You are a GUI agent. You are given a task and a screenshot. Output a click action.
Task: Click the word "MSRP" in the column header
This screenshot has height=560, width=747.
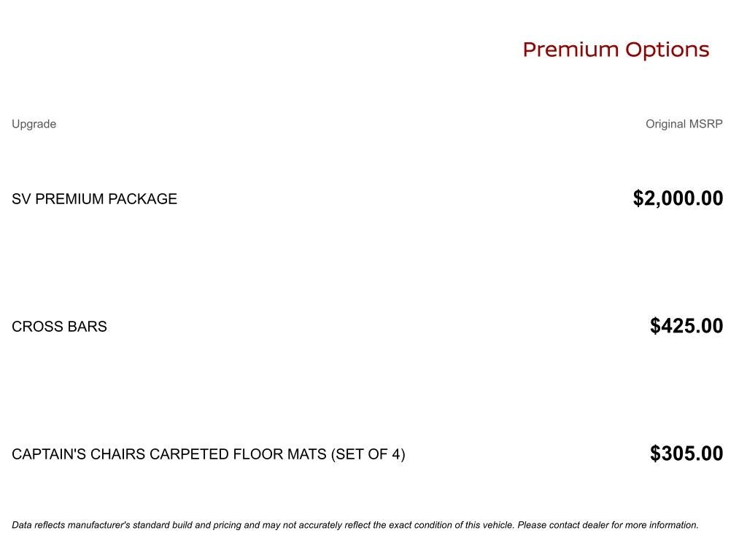click(x=705, y=124)
